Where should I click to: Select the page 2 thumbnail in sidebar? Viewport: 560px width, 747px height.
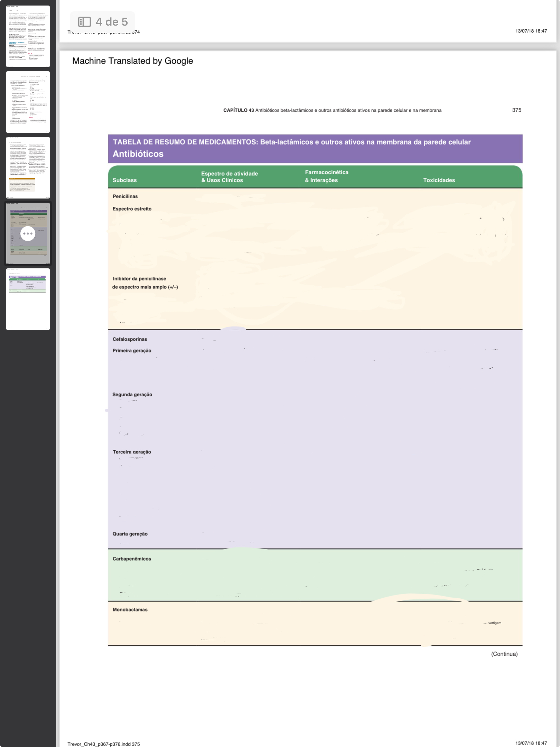28,102
